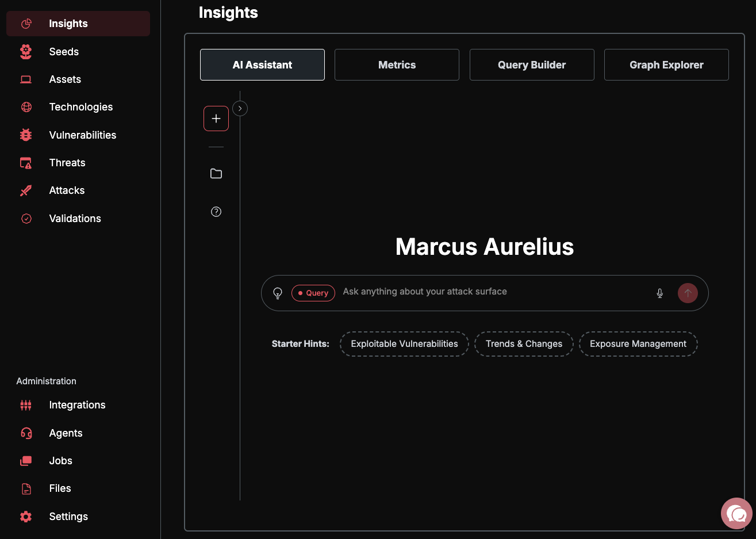The height and width of the screenshot is (539, 756).
Task: Select the Trends & Changes starter hint
Action: pos(524,344)
